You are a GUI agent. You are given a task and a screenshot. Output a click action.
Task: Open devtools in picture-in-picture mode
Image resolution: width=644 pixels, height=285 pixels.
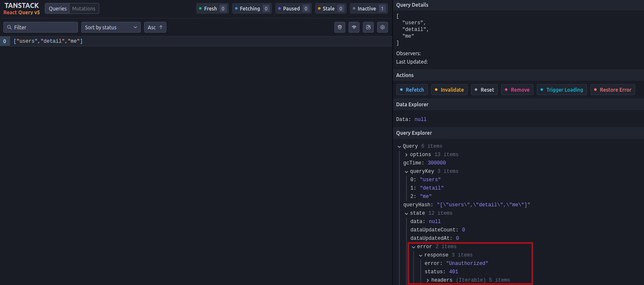368,27
